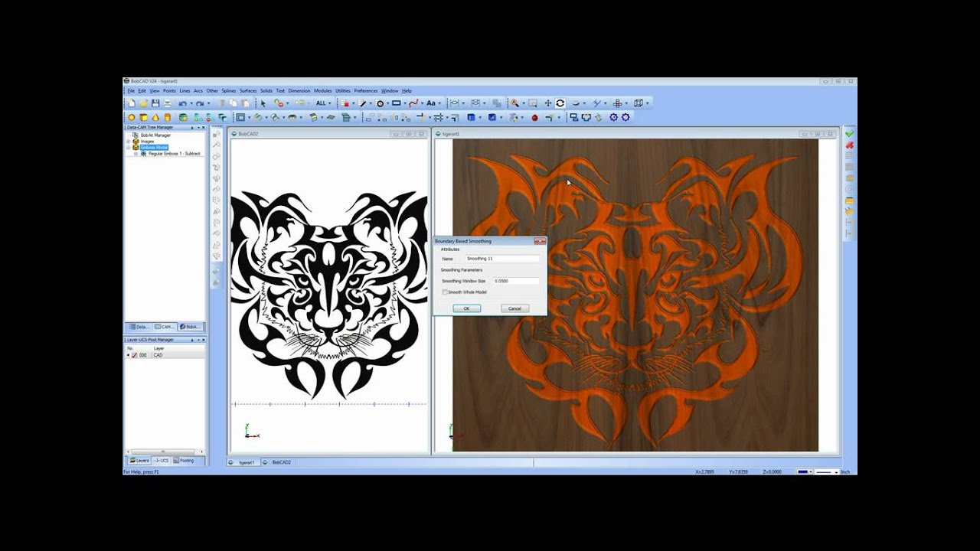Click the Smoothing Window Size field
980x551 pixels.
click(x=516, y=281)
